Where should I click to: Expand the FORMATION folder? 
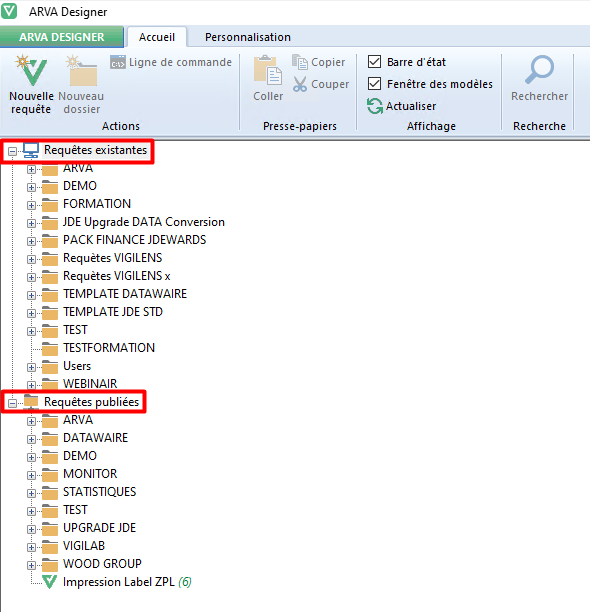(31, 205)
